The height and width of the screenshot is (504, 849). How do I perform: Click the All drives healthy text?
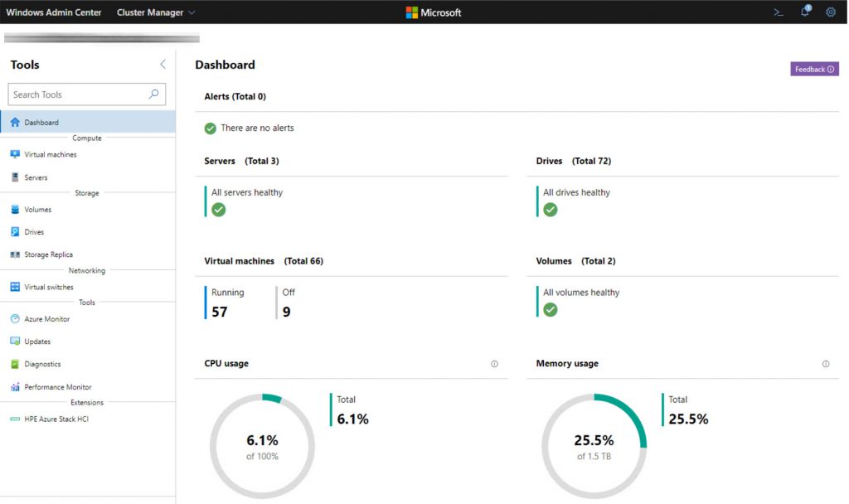pyautogui.click(x=576, y=192)
